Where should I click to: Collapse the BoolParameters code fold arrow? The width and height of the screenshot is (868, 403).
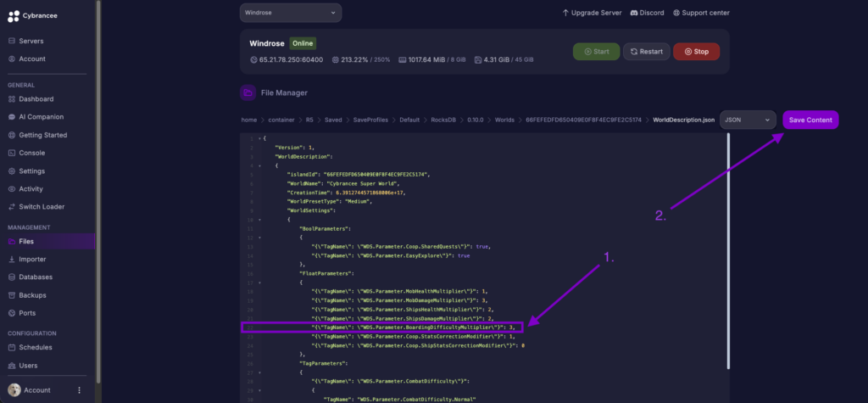(259, 238)
